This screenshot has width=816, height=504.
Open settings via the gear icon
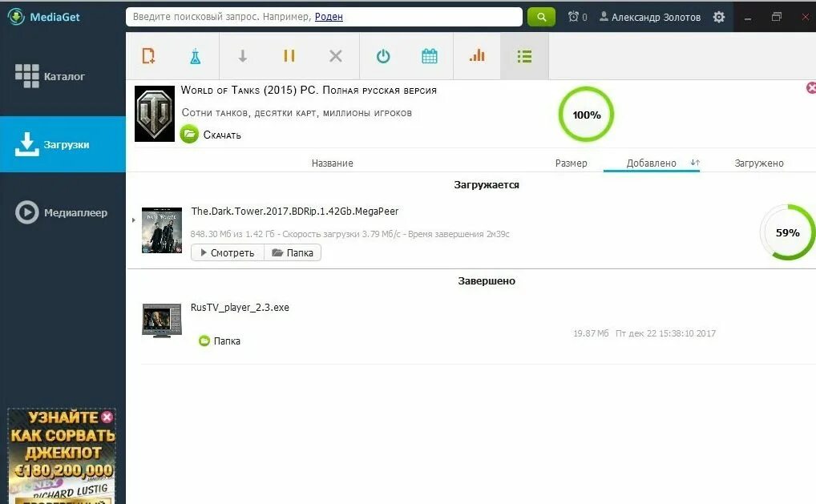719,17
